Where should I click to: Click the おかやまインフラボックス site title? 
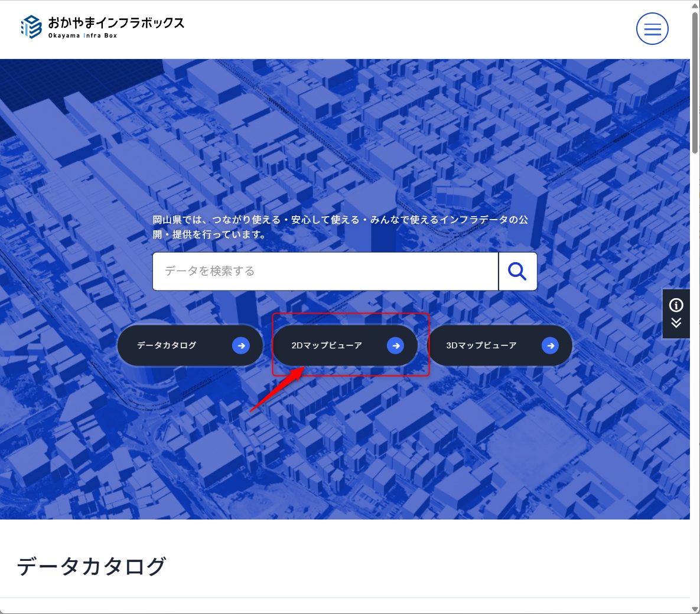116,22
